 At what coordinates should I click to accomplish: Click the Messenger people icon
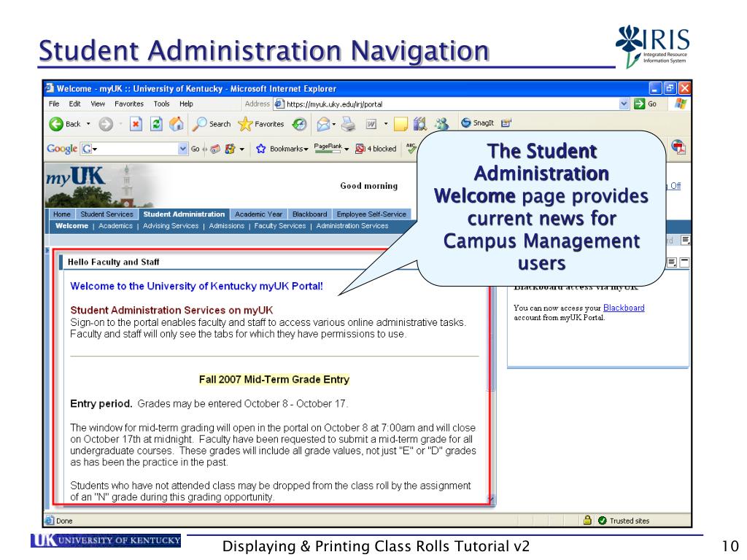(441, 124)
